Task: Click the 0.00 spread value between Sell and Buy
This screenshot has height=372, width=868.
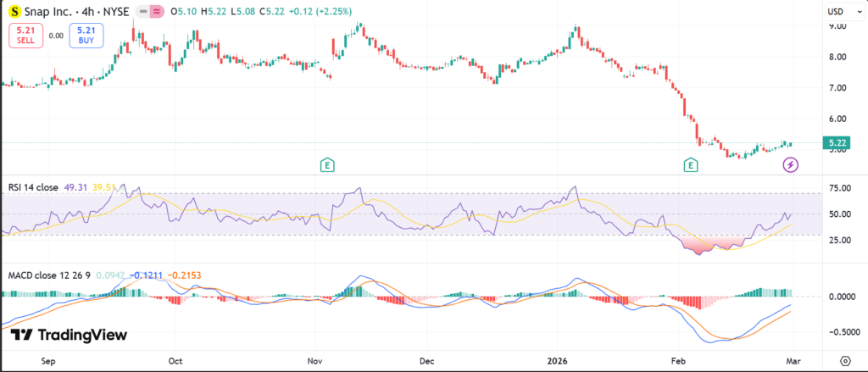Action: click(x=56, y=36)
